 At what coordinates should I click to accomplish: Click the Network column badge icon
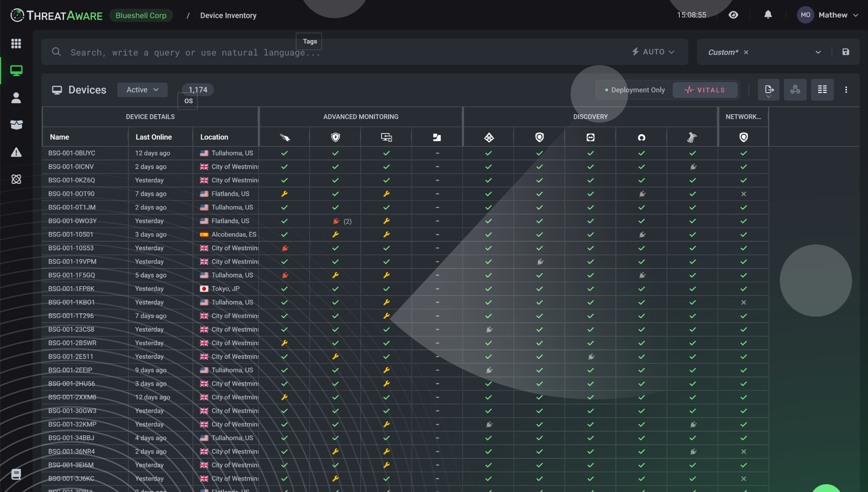pos(743,137)
